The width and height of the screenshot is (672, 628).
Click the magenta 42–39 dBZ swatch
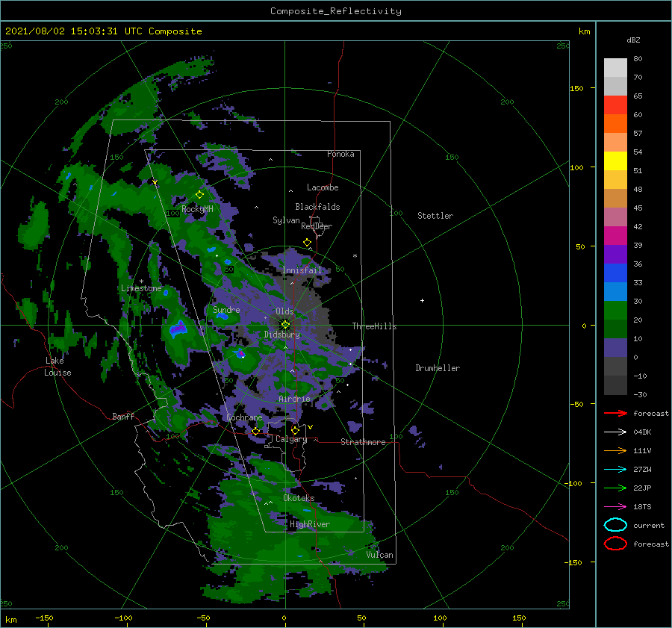pos(615,236)
